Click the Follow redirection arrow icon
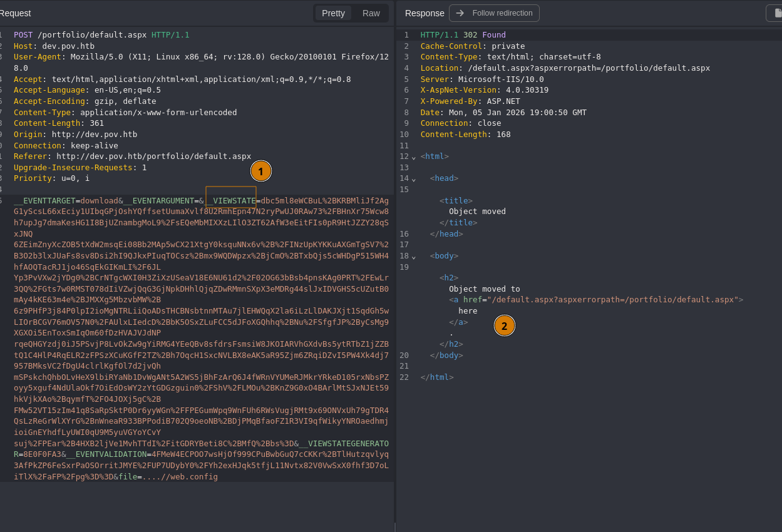Image resolution: width=782 pixels, height=532 pixels. [x=460, y=13]
